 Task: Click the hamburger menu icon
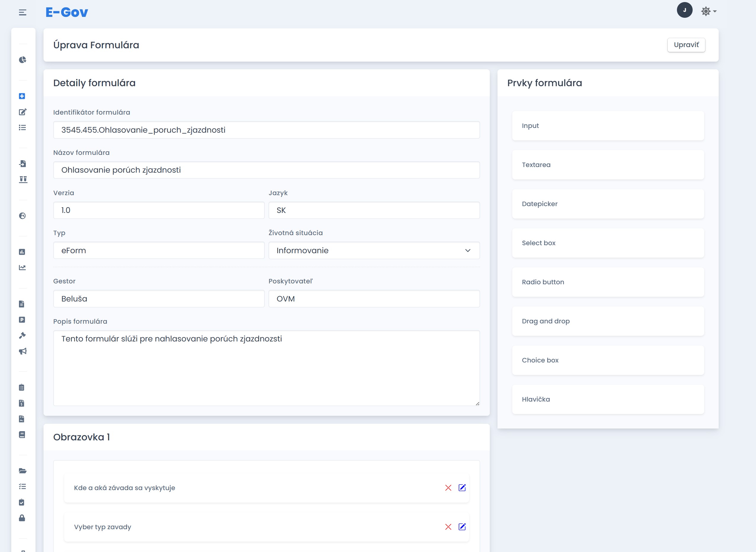[x=23, y=12]
